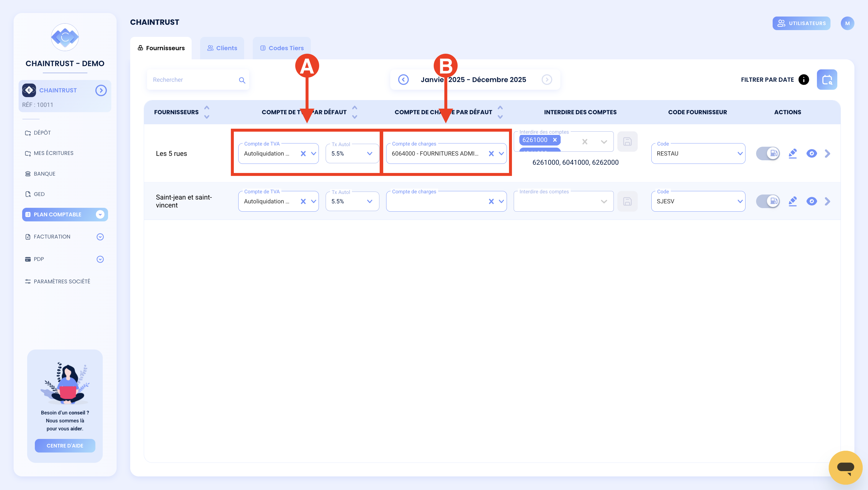Click the CENTRE D'AIDE button
Screen dimensions: 868x490
click(x=65, y=445)
